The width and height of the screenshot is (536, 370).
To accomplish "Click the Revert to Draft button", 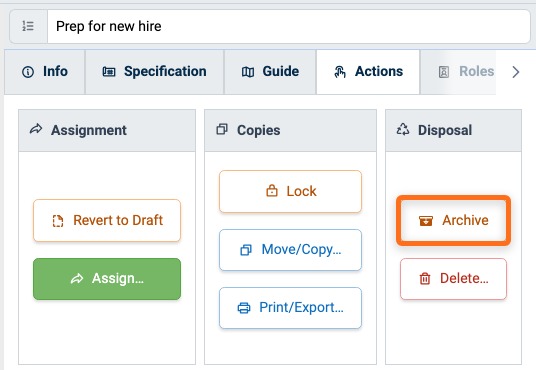I will pyautogui.click(x=107, y=221).
